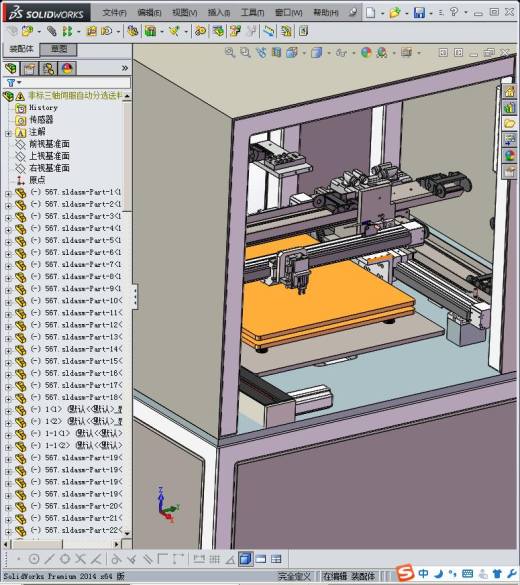Open the Custom Properties task pane

tap(510, 172)
